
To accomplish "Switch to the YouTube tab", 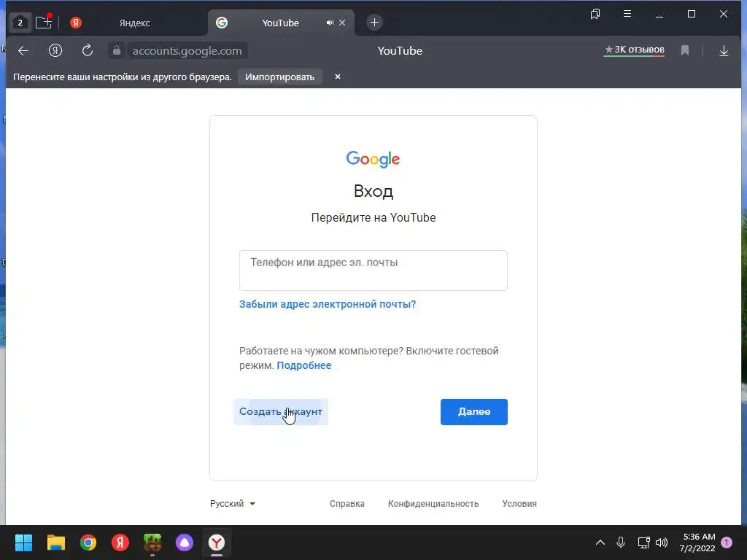I will pyautogui.click(x=280, y=23).
